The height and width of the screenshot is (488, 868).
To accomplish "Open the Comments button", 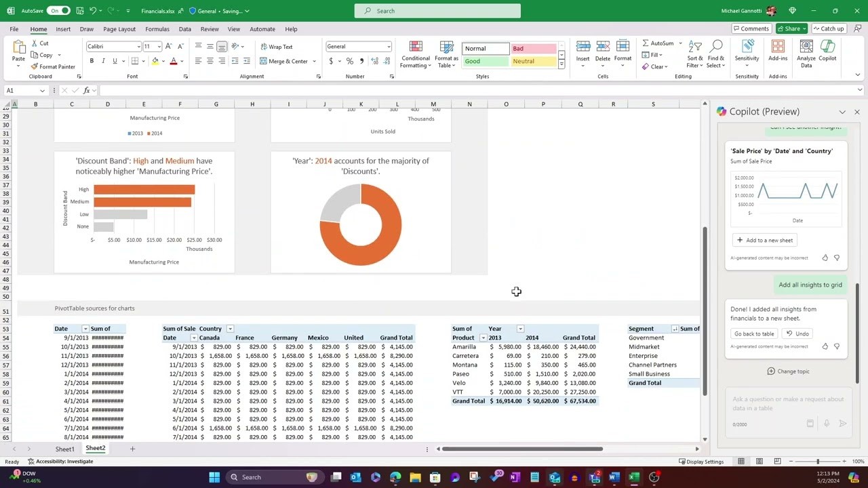I will (x=751, y=28).
